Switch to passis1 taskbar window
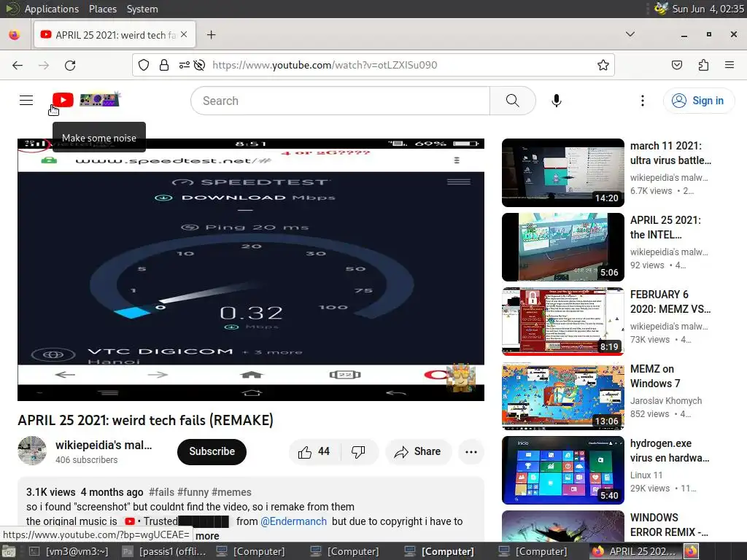The height and width of the screenshot is (560, 747). click(x=164, y=551)
